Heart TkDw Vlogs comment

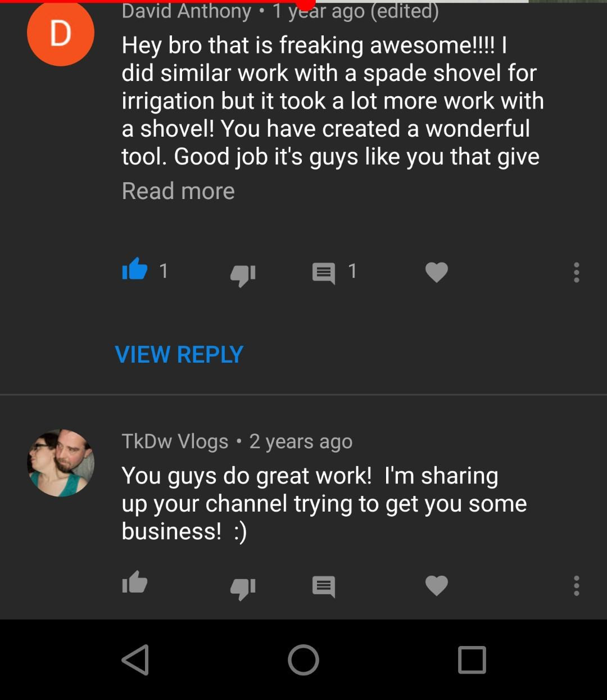pyautogui.click(x=437, y=586)
